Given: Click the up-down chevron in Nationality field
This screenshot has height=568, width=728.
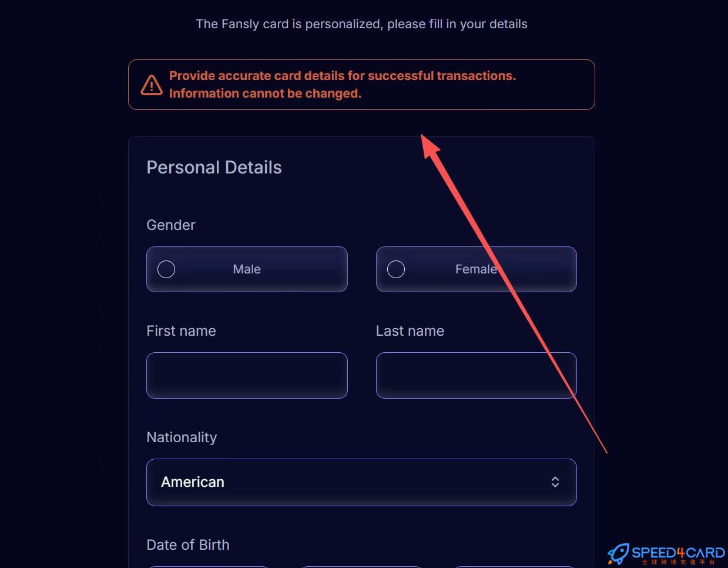Looking at the screenshot, I should pos(555,482).
